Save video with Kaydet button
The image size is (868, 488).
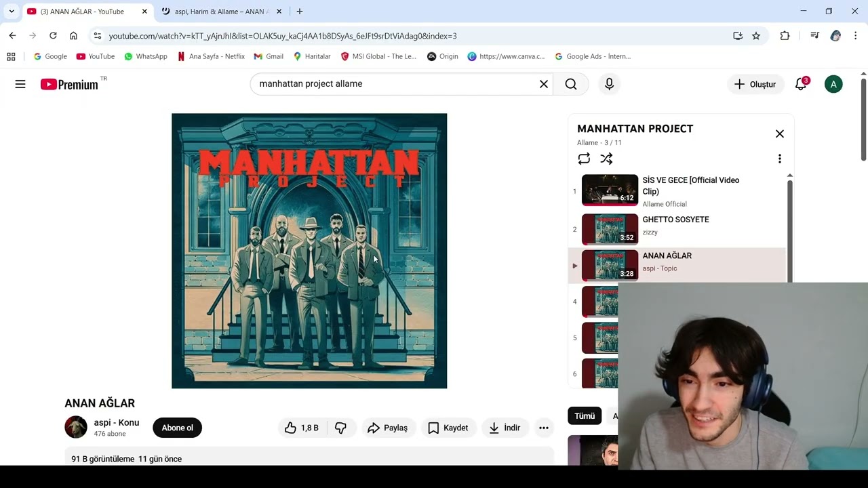[x=448, y=428]
